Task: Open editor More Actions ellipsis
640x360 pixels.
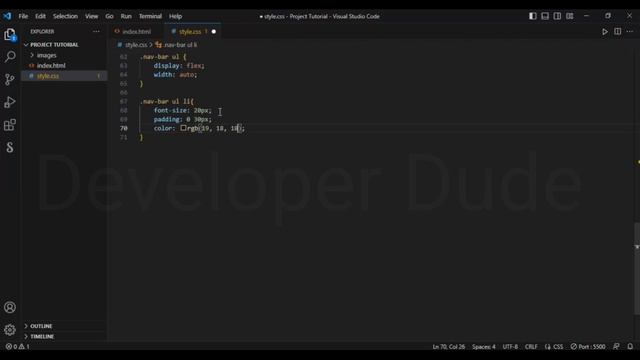Action: [630, 31]
